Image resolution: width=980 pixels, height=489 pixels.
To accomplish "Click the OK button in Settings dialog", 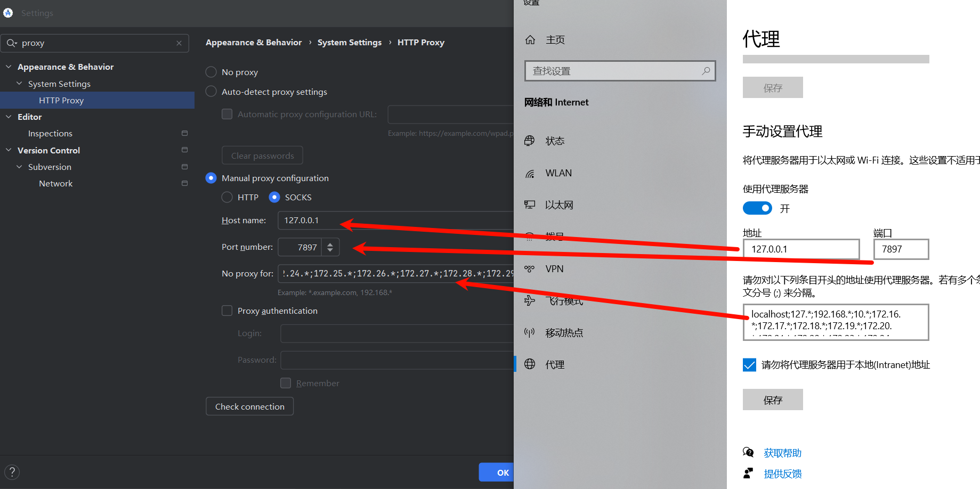I will 497,472.
